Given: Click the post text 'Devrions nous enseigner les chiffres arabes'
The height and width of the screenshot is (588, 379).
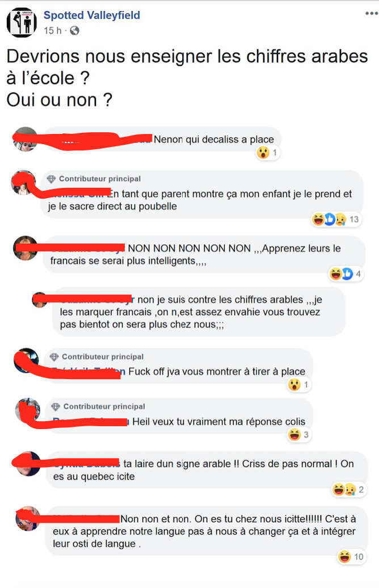Looking at the screenshot, I should point(187,56).
